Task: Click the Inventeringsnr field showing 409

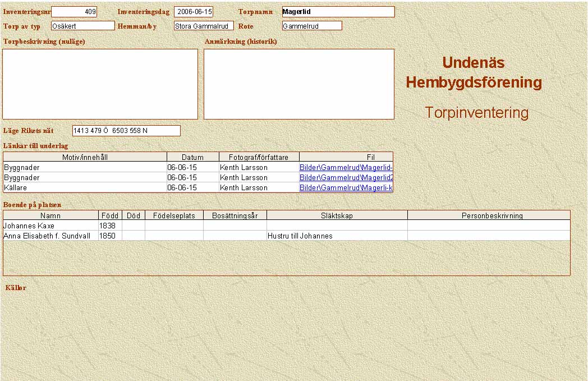Action: (74, 12)
